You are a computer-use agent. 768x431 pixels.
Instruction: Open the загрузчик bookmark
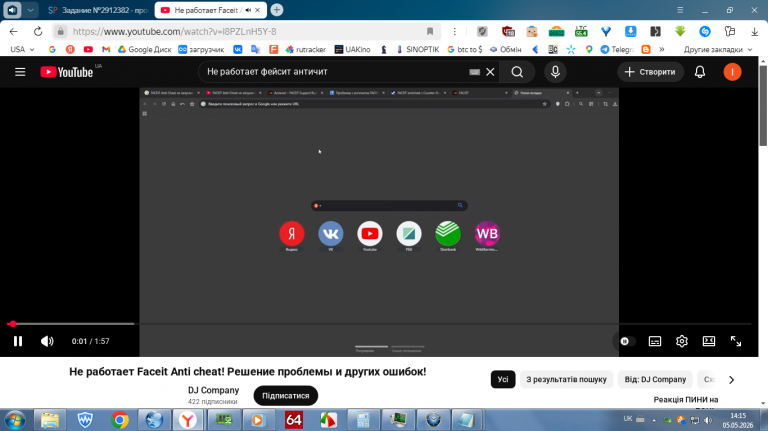pyautogui.click(x=201, y=49)
